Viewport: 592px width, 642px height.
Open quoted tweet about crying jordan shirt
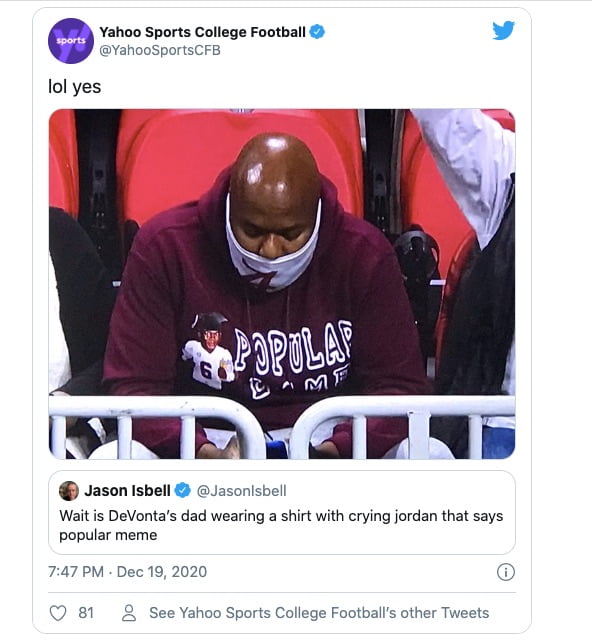[282, 513]
